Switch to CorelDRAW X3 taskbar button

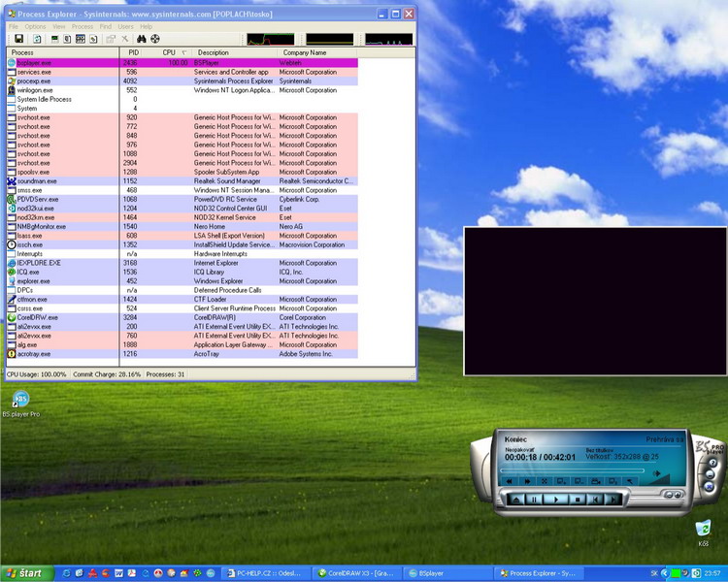pos(355,573)
